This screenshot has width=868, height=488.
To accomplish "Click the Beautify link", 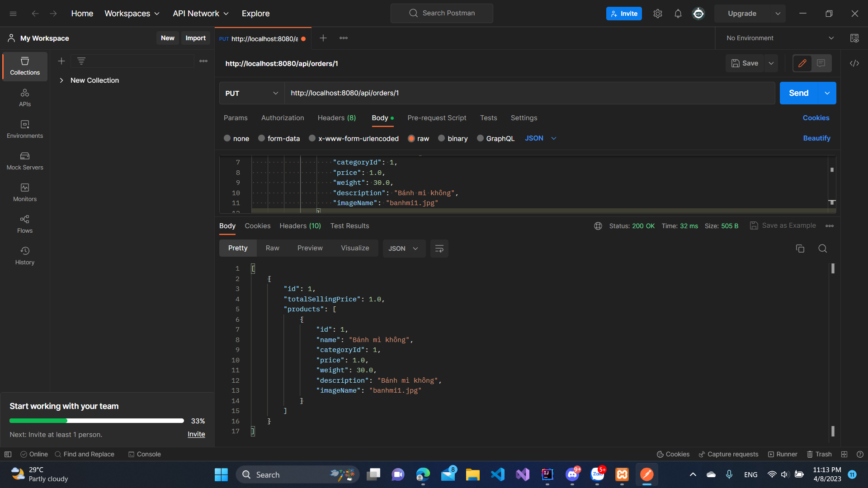I will click(x=816, y=138).
